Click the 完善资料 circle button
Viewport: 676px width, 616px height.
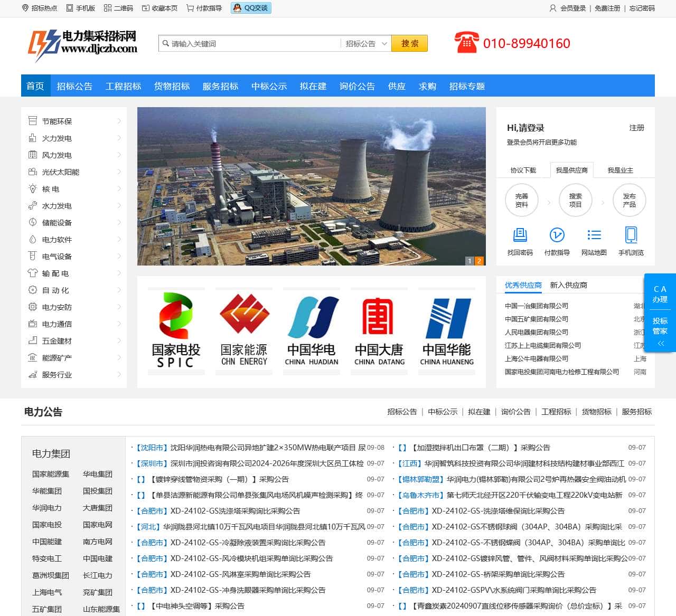(x=522, y=200)
